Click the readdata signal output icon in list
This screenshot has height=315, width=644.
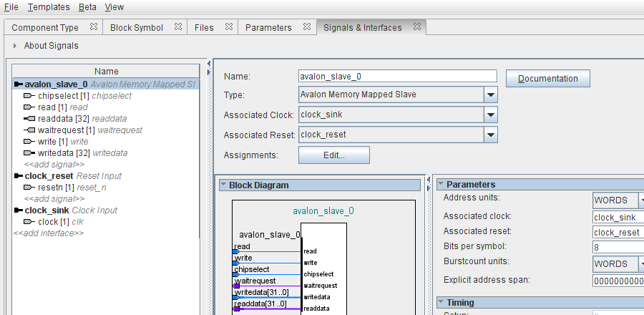coord(29,119)
